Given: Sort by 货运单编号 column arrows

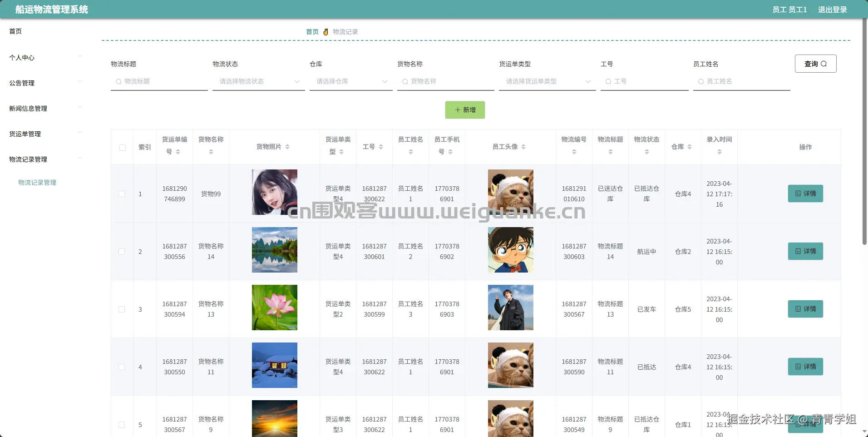Looking at the screenshot, I should tap(178, 152).
